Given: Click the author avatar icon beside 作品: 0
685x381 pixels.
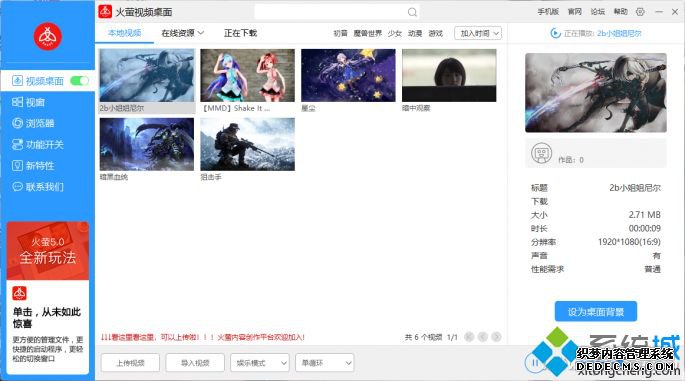Looking at the screenshot, I should 541,153.
